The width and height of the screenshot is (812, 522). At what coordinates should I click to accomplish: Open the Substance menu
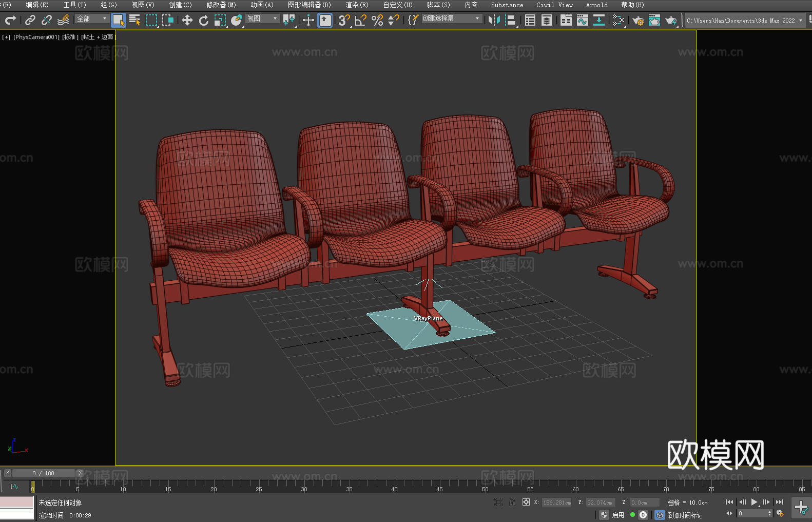click(x=507, y=5)
